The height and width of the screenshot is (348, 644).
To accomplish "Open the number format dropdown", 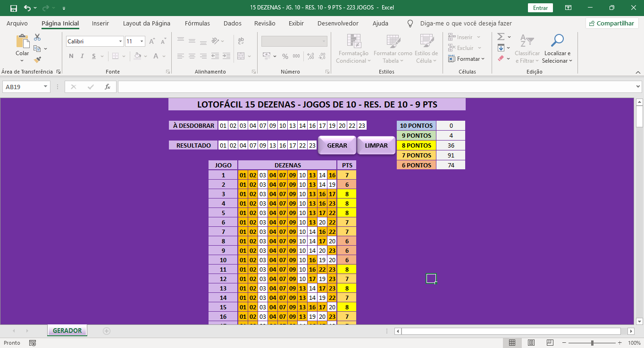I will [324, 41].
